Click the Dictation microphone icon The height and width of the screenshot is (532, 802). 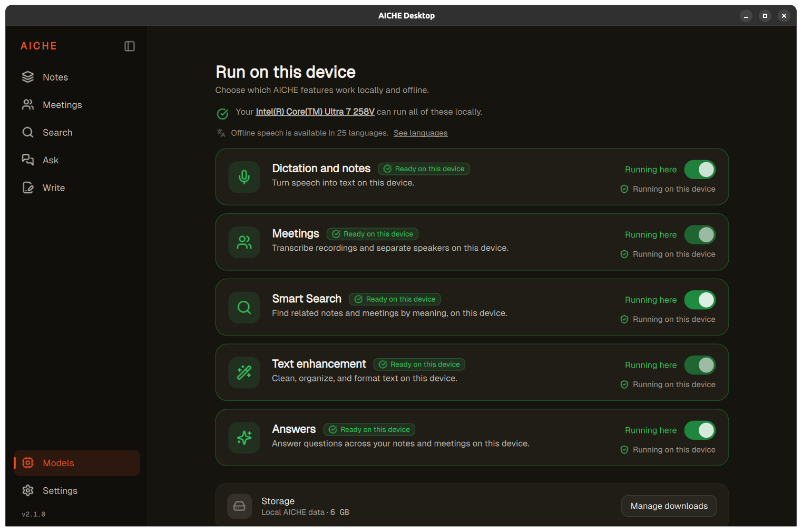click(x=244, y=177)
